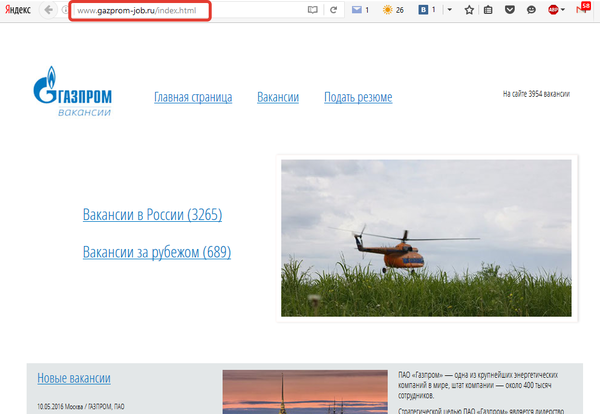Click vacancy entry 10.05.2016 Москва / ГАЗПРОМ, ПАО
Viewport: 600px width, 414px height.
(81, 406)
